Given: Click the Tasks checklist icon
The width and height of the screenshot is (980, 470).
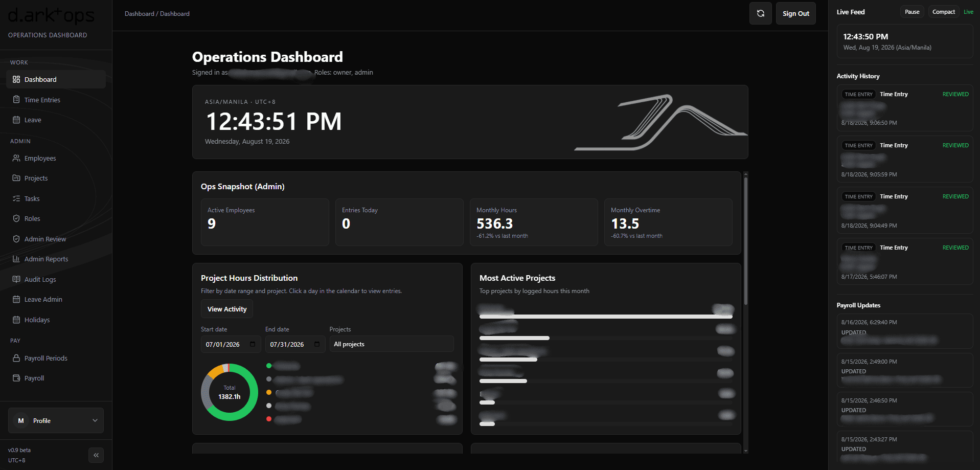Looking at the screenshot, I should [16, 198].
